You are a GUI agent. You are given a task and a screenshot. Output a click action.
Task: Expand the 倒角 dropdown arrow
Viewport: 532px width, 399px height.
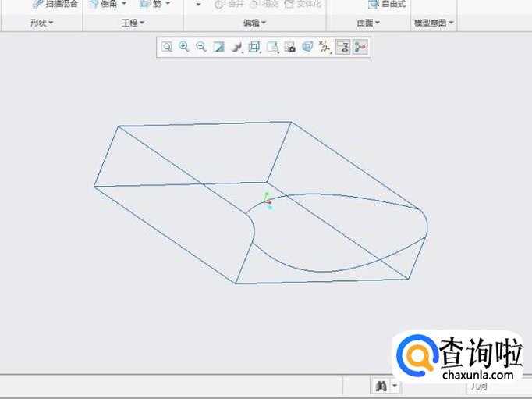(x=124, y=4)
